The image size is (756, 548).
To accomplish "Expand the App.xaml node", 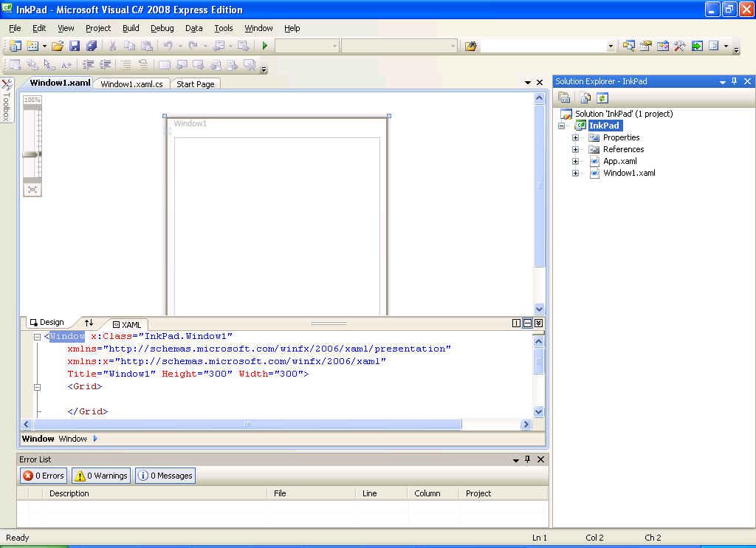I will (x=575, y=161).
